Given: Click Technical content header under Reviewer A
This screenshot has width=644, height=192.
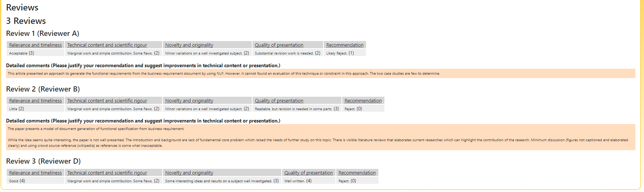Looking at the screenshot, I should click(107, 45).
